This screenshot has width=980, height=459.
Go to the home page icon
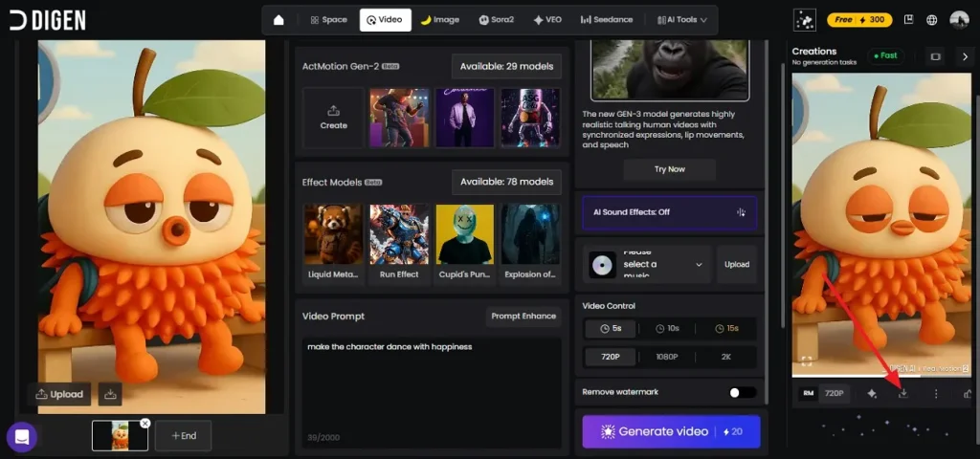tap(278, 20)
